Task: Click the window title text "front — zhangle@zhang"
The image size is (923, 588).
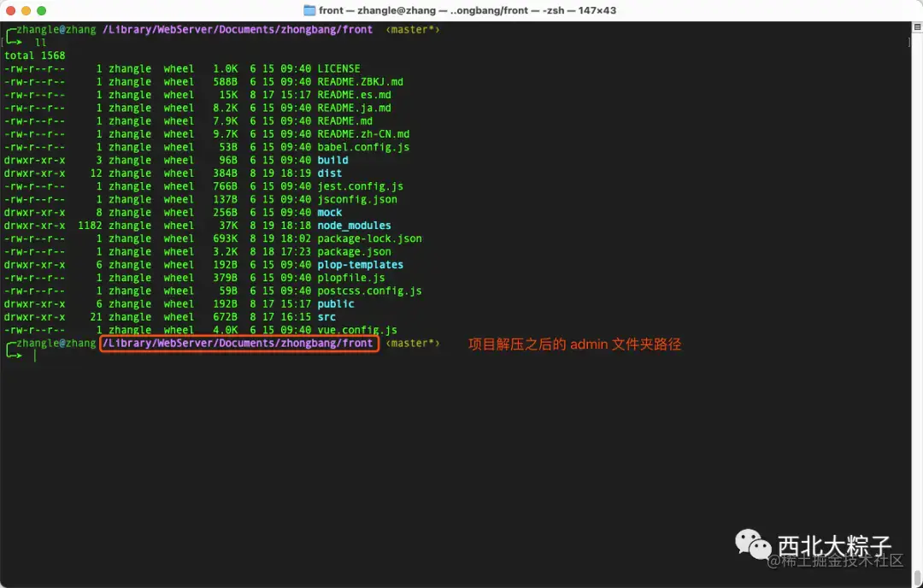Action: point(378,10)
